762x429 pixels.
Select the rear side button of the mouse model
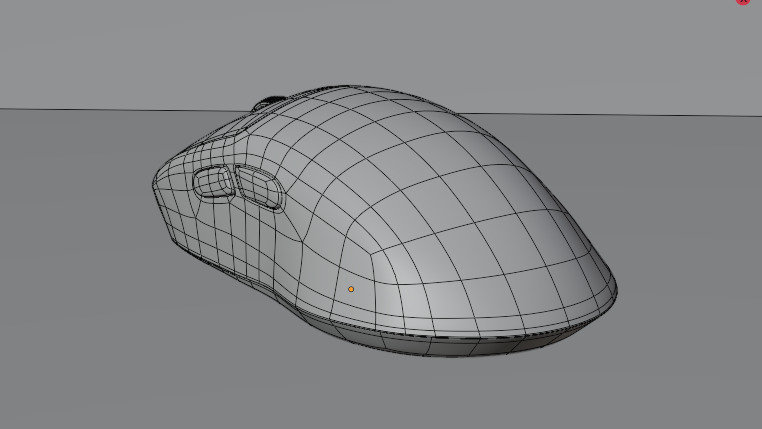(x=260, y=187)
